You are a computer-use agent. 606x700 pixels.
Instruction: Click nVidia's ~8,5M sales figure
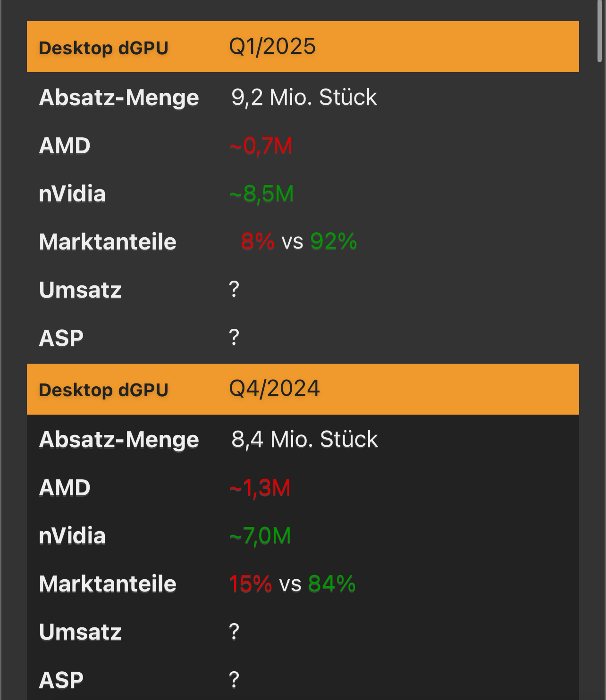point(261,194)
